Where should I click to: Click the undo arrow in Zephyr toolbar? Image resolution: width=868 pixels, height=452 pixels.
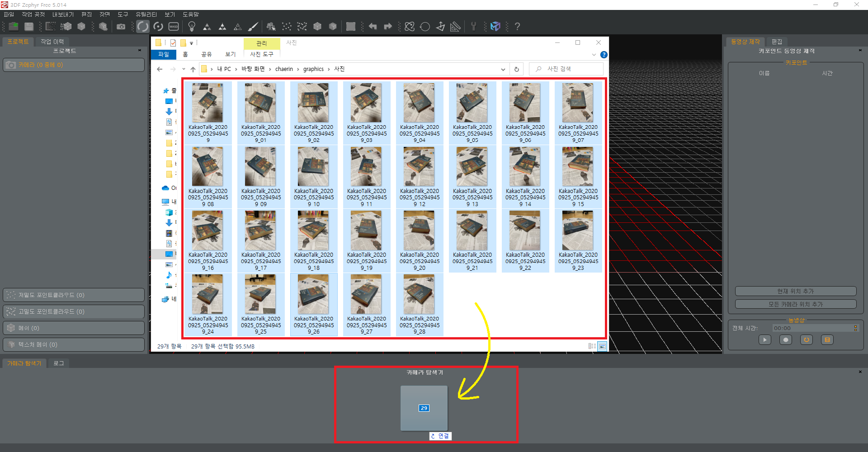[x=373, y=27]
